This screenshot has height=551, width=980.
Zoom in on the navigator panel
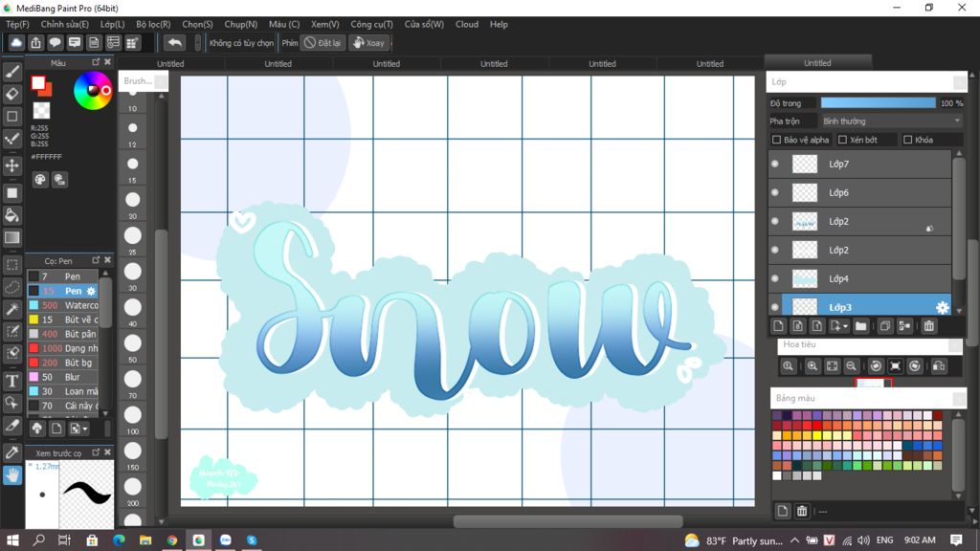[812, 366]
